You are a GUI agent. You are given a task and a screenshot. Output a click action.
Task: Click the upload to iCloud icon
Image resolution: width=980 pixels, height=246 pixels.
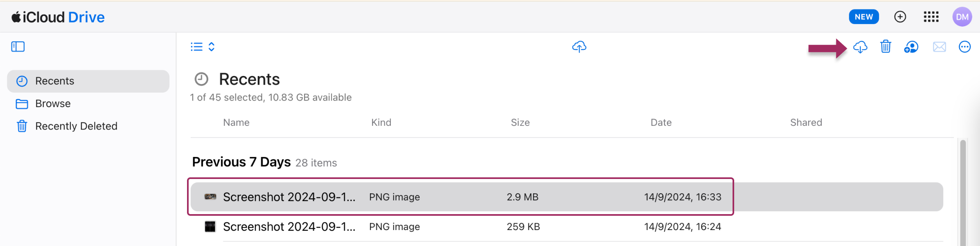(579, 47)
